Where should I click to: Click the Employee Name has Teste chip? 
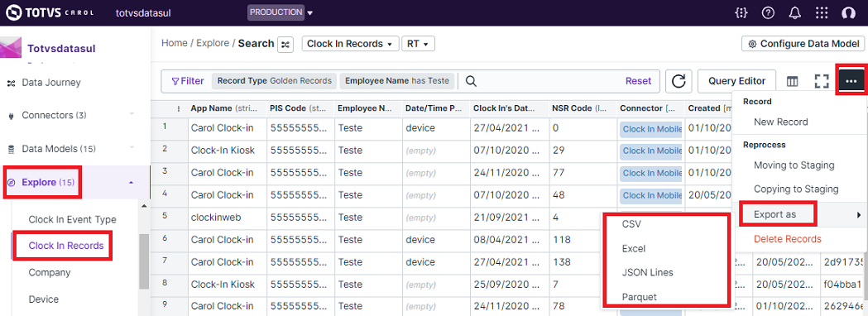[x=397, y=81]
